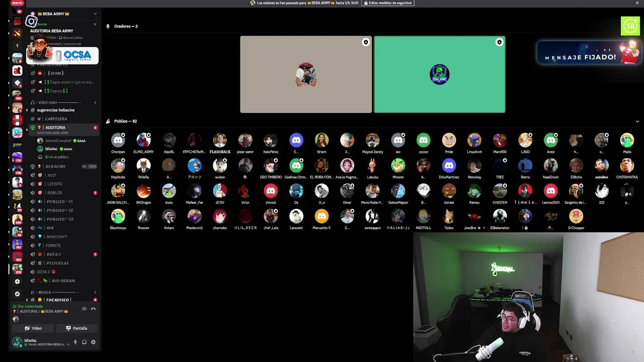Deafen audio with the headphones icon

[84, 342]
